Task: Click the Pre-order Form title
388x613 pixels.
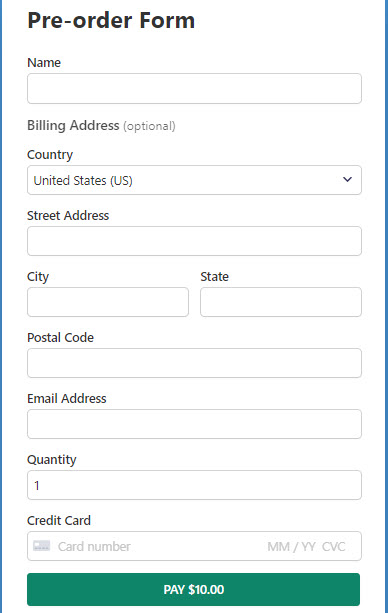Action: pyautogui.click(x=111, y=20)
